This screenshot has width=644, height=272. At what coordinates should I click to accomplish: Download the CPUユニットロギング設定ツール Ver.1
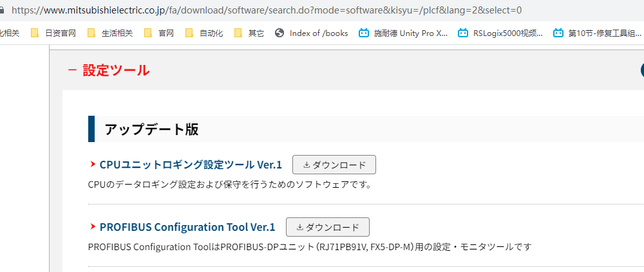pyautogui.click(x=334, y=165)
